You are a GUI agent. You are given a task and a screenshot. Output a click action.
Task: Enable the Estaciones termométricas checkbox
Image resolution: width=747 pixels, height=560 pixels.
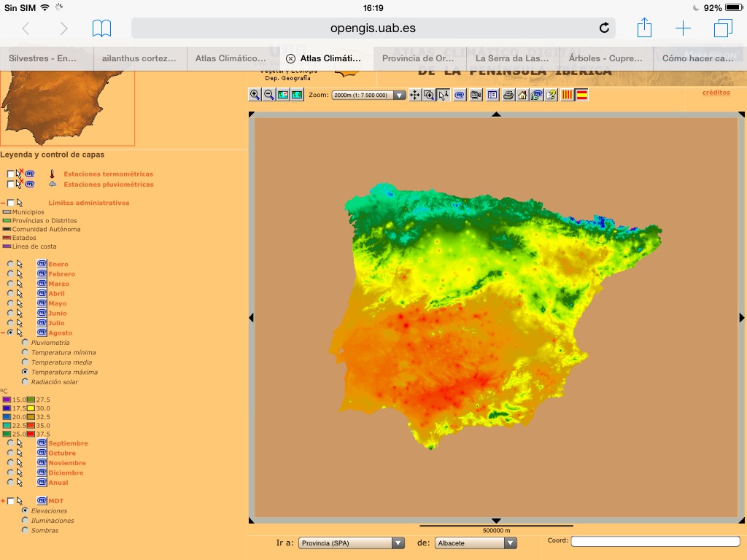coord(10,174)
